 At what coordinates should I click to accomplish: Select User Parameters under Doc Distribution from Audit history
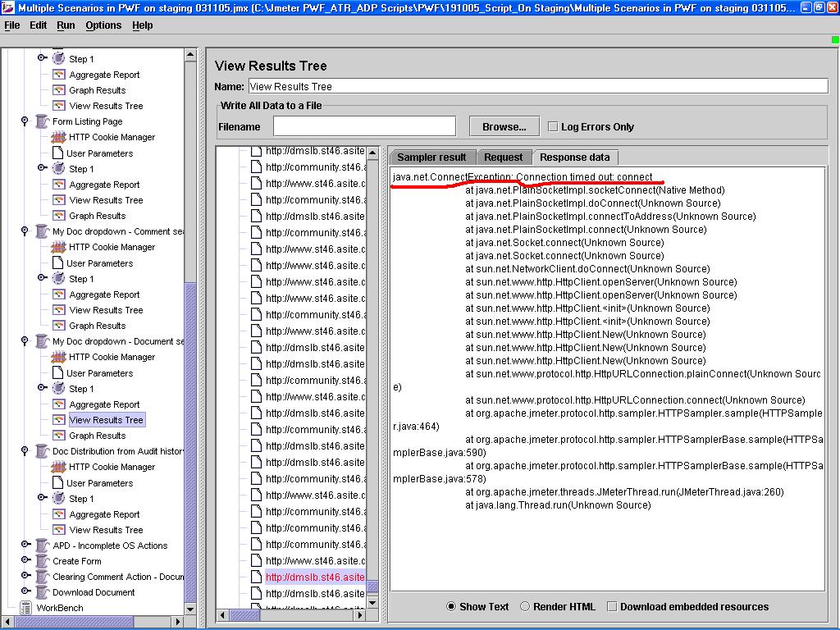coord(99,482)
